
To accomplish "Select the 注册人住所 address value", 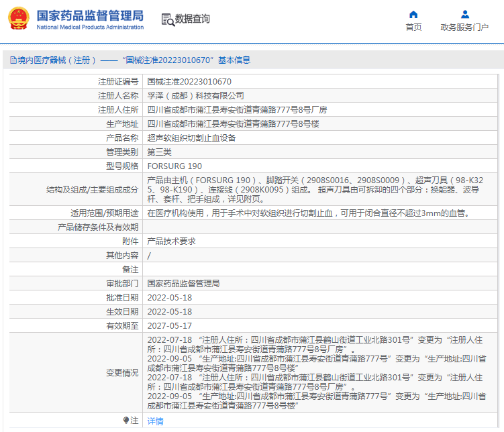I will pos(237,110).
